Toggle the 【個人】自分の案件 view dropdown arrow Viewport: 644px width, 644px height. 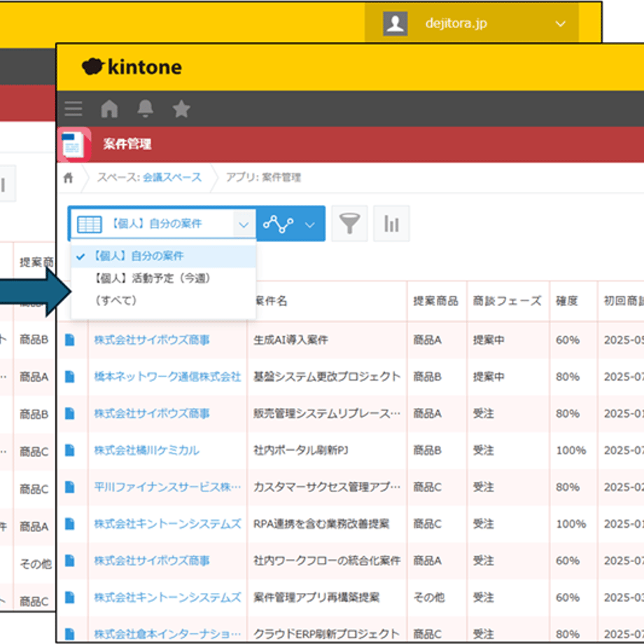point(244,224)
